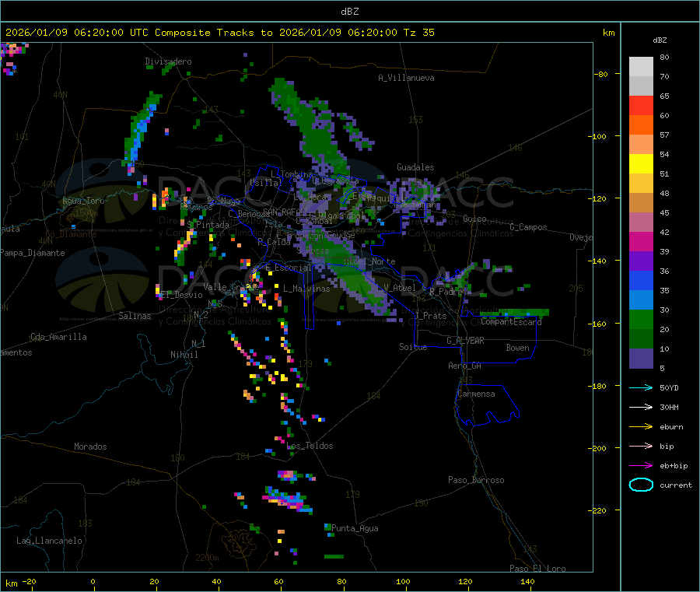Viewport: 700px width, 592px height.
Task: Click the 'Los_Toldos' place label
Action: click(310, 446)
